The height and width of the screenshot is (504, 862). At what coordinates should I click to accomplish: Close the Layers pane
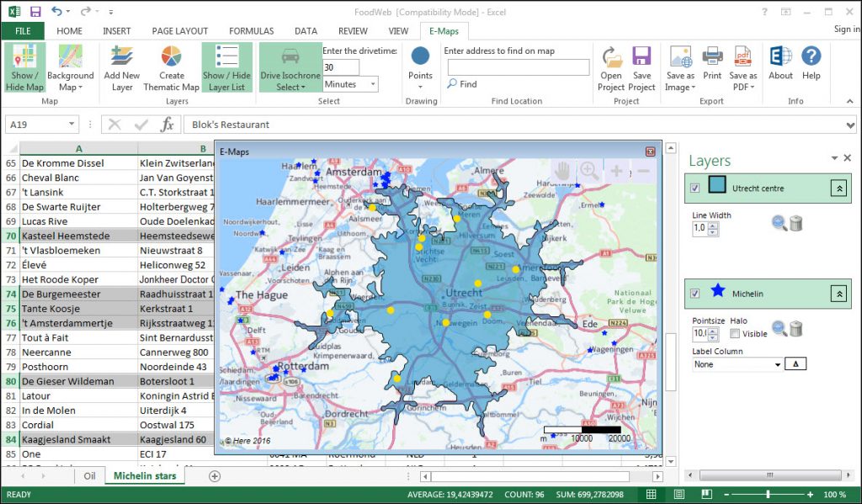pos(847,157)
